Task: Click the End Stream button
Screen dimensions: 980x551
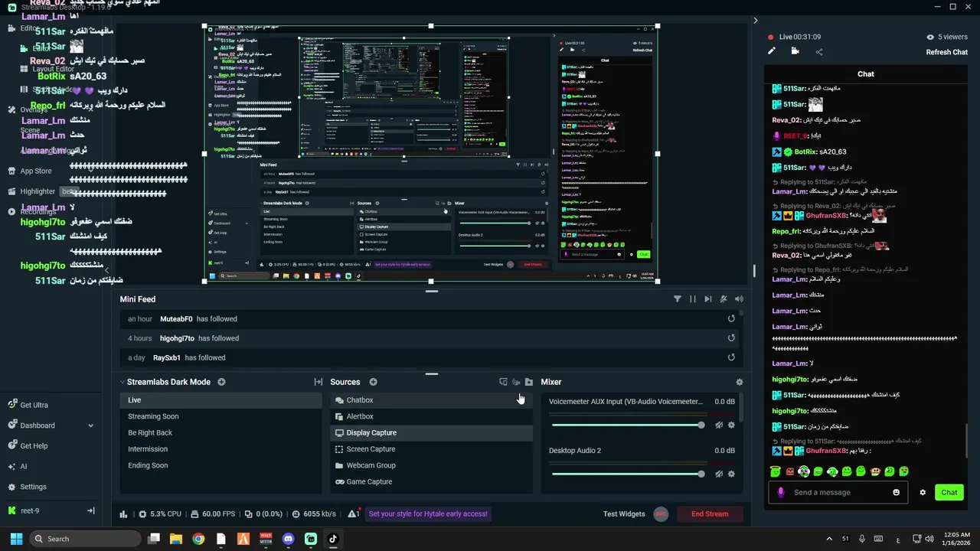Action: [710, 514]
